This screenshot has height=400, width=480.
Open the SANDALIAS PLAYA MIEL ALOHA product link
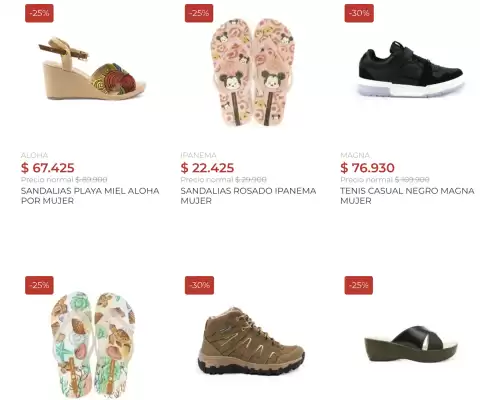click(90, 196)
